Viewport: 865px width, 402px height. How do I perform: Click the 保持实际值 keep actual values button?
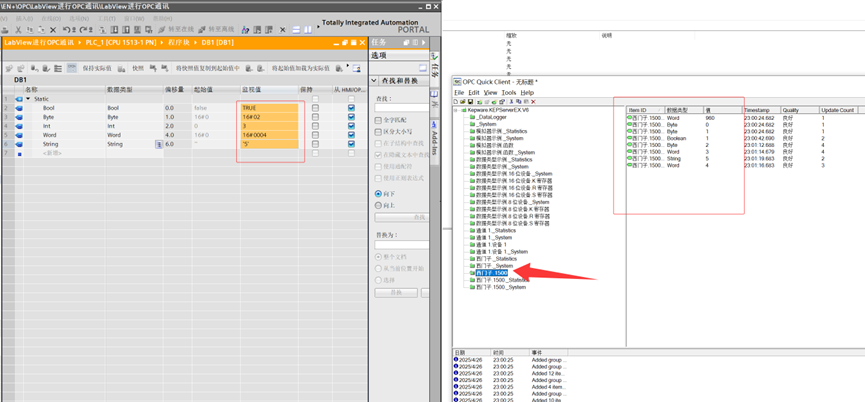pyautogui.click(x=97, y=68)
